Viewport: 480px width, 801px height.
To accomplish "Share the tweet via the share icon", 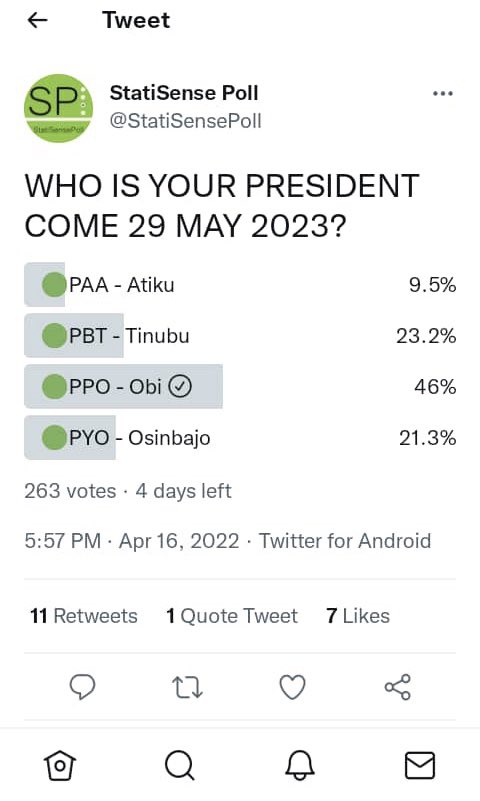I will click(x=398, y=687).
